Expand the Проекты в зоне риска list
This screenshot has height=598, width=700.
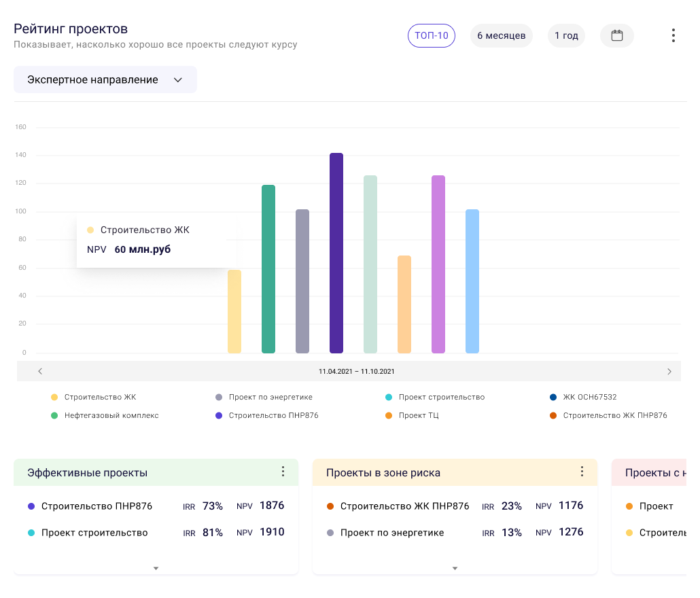point(455,568)
